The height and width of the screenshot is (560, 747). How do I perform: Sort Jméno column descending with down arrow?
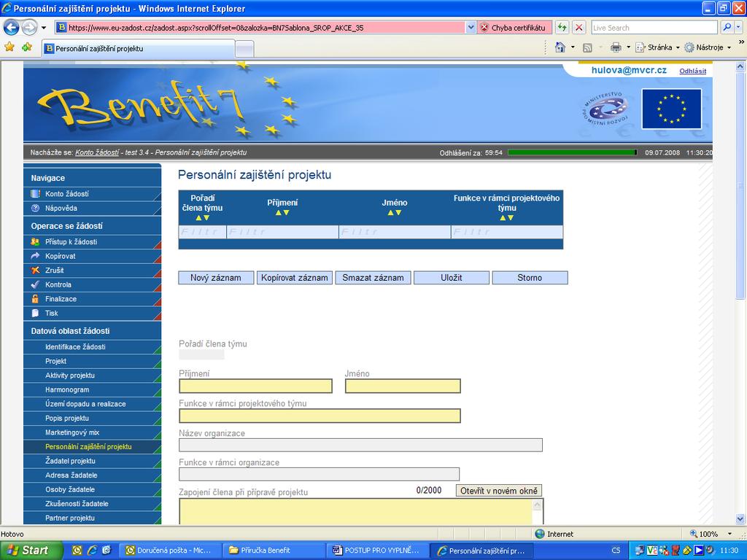[398, 212]
